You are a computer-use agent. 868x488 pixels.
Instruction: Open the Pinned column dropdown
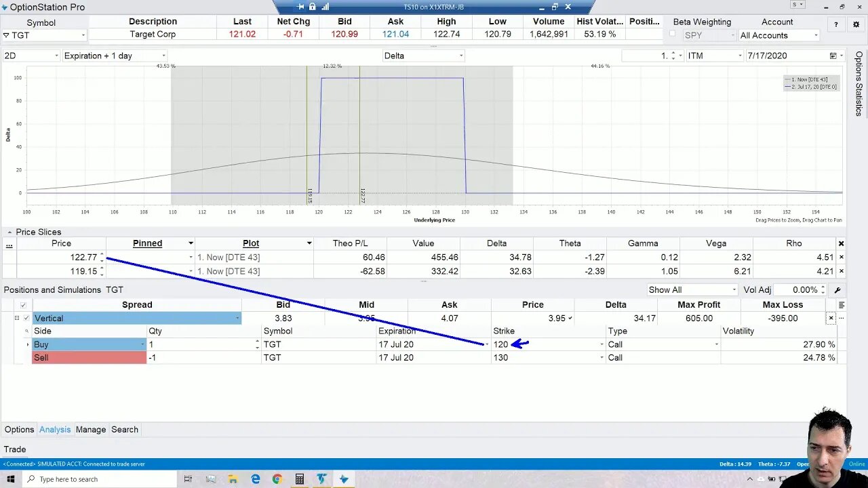[191, 243]
